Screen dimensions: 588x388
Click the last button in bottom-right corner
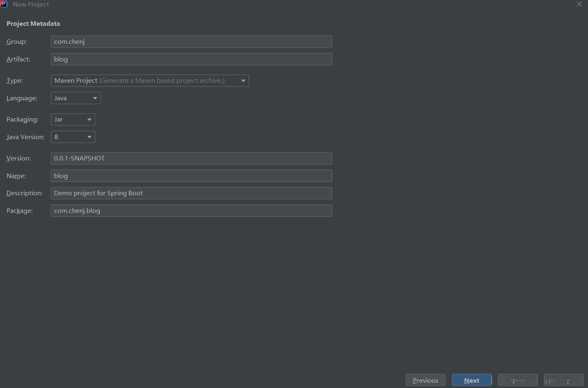click(563, 380)
